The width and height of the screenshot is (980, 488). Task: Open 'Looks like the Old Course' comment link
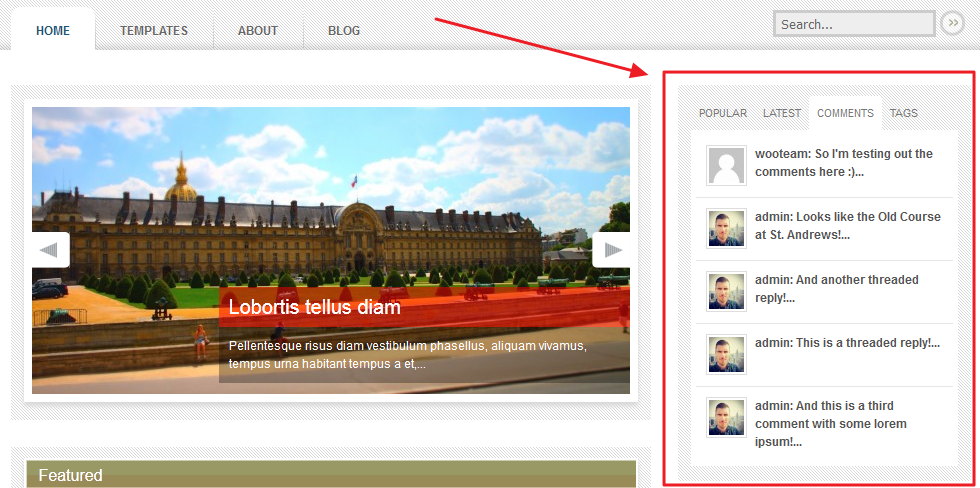[x=848, y=226]
